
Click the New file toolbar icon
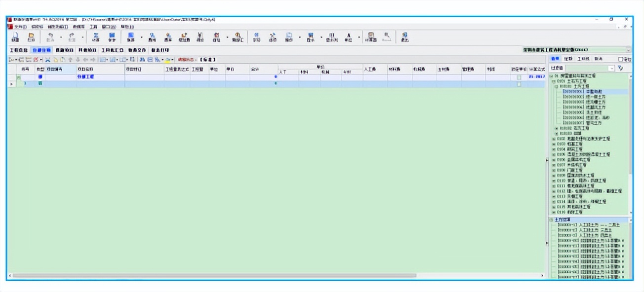[15, 37]
